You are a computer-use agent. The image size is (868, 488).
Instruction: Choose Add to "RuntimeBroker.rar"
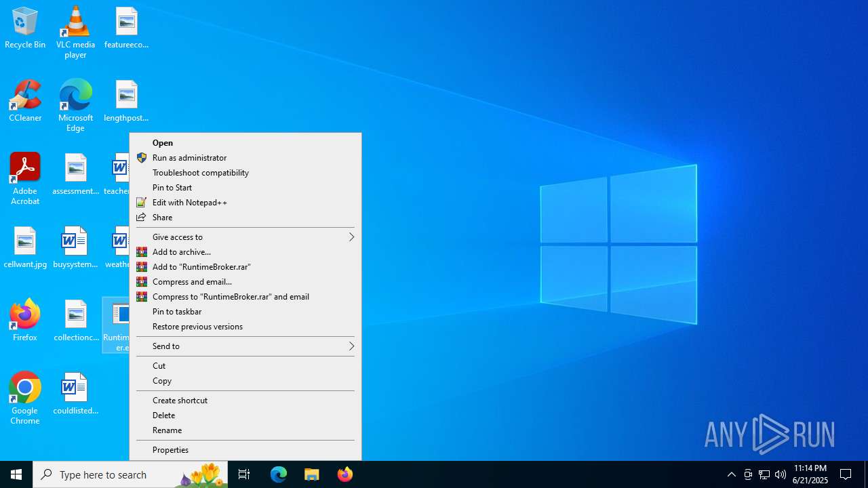[x=245, y=267]
